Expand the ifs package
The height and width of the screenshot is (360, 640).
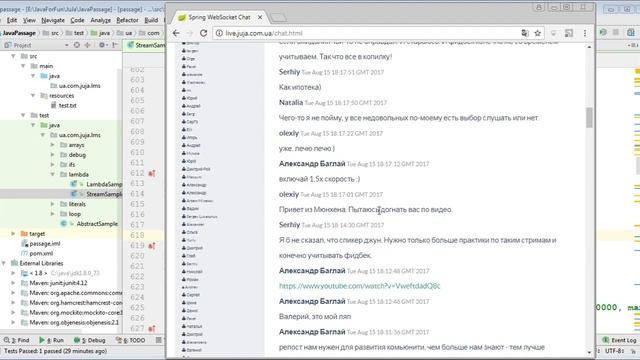coord(52,164)
